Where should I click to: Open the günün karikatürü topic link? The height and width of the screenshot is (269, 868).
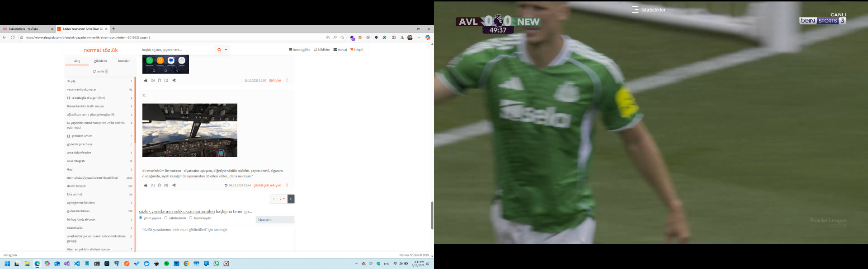click(79, 211)
